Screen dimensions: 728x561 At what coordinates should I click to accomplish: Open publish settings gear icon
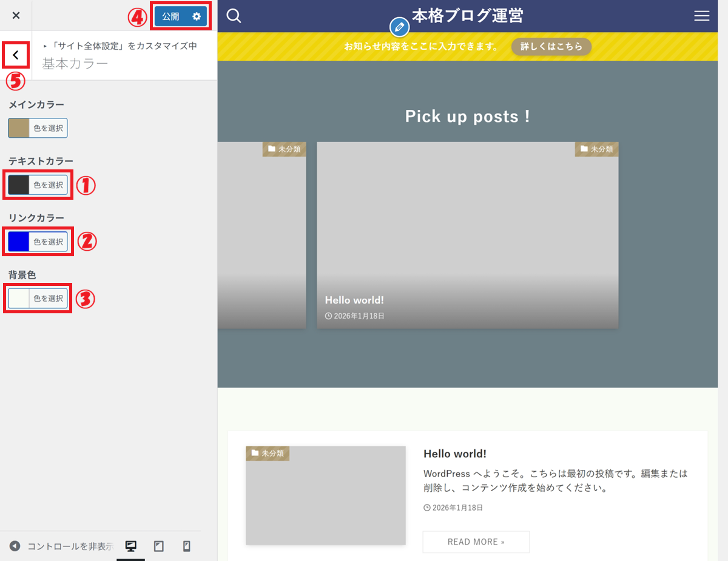tap(197, 16)
